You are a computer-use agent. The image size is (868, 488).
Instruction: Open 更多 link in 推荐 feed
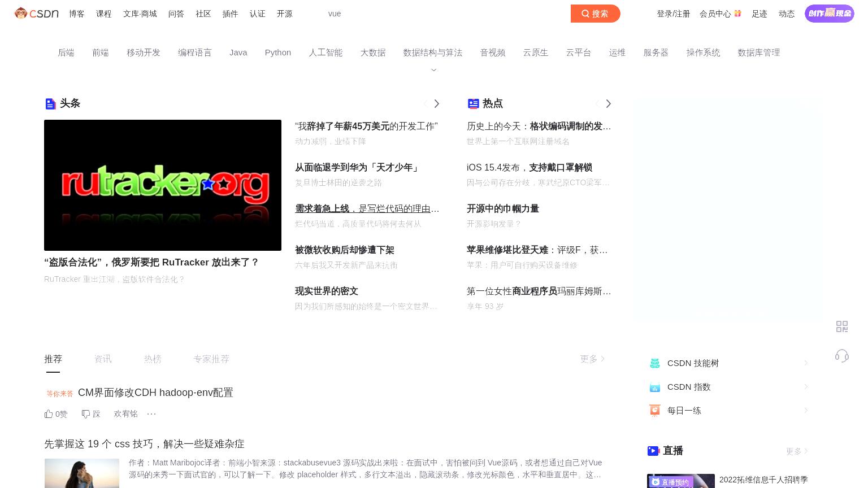(592, 359)
